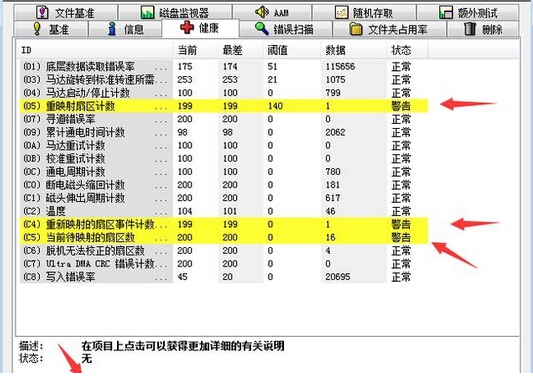The height and width of the screenshot is (377, 533).
Task: Select the (C4) 重新映射的扇区事件计数 row
Action: (x=224, y=224)
